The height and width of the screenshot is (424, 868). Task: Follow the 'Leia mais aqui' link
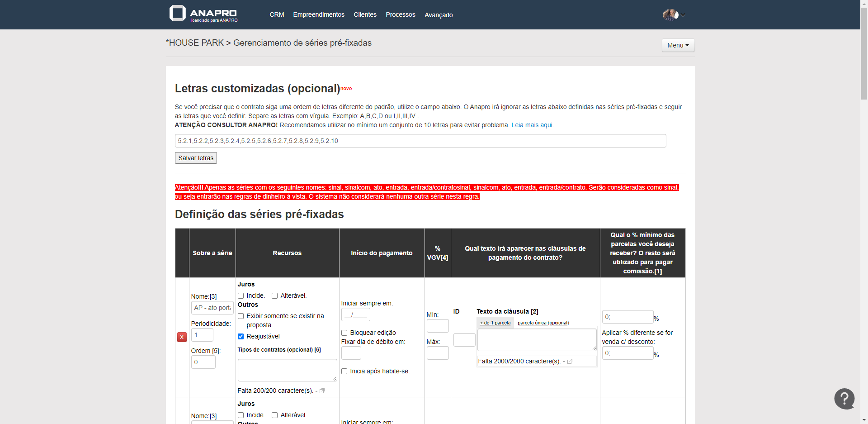[532, 125]
